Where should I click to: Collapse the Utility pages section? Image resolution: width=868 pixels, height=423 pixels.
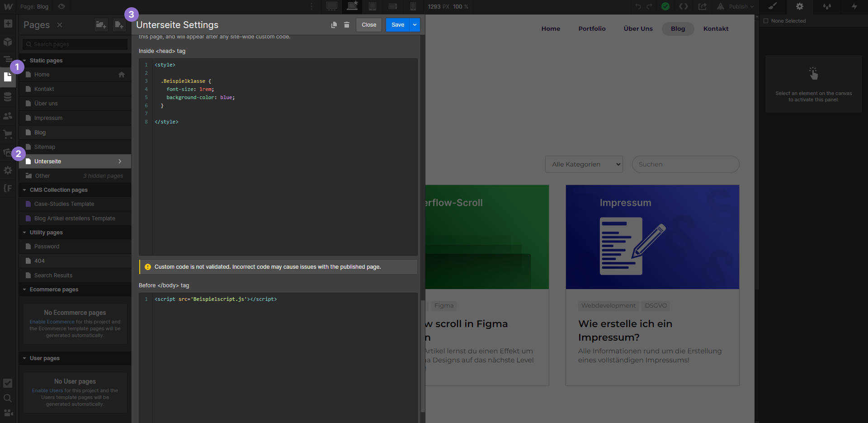pyautogui.click(x=75, y=232)
